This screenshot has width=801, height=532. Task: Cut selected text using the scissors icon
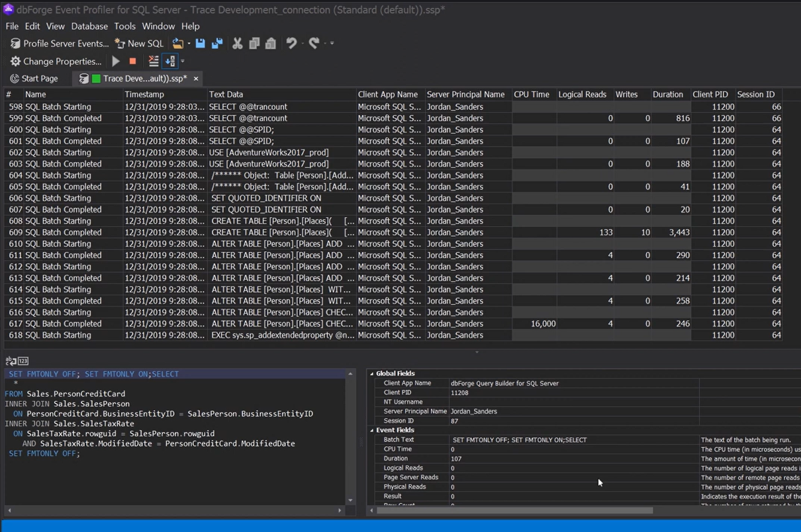click(x=238, y=42)
